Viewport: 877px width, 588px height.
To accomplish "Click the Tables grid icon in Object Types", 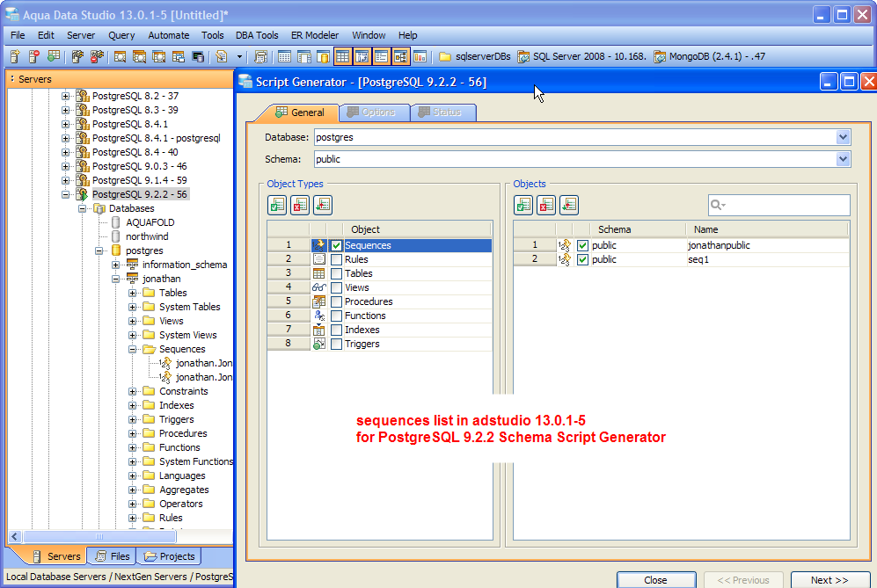I will 318,273.
